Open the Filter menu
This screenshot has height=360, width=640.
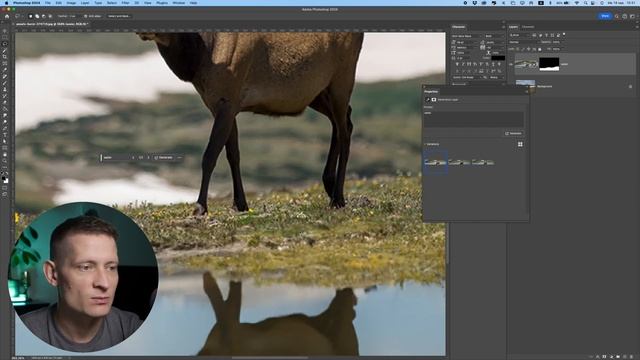click(x=125, y=3)
